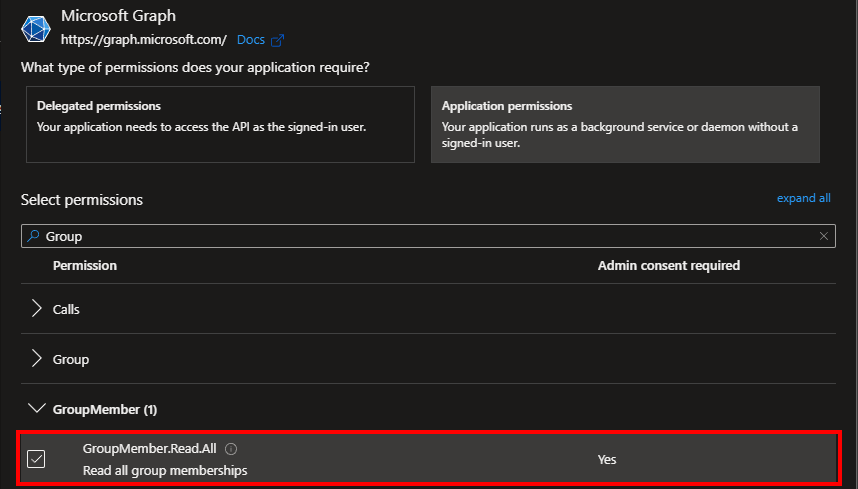The image size is (858, 489).
Task: Switch to Delegated permissions
Action: click(x=220, y=124)
